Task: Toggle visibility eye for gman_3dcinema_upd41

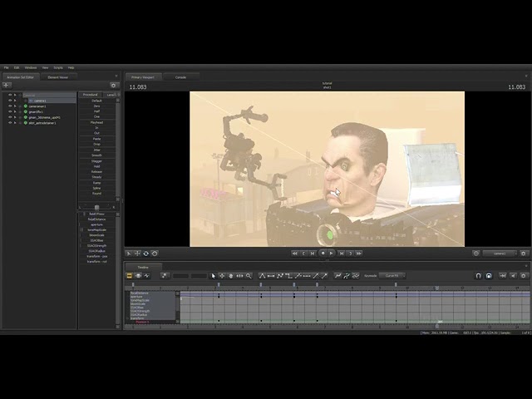Action: [10, 117]
